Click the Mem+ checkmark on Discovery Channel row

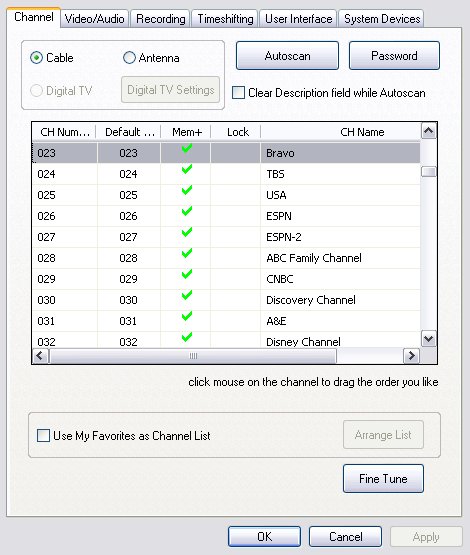click(187, 295)
